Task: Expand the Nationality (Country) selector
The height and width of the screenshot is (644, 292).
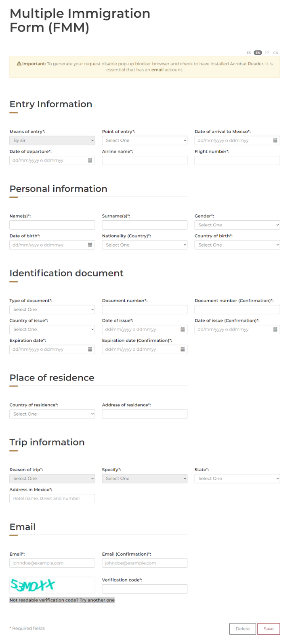Action: 145,245
